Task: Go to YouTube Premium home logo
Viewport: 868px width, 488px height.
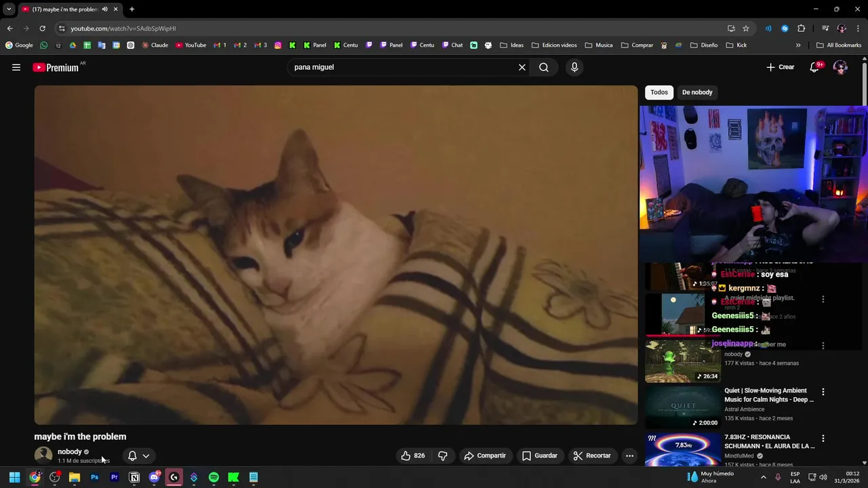Action: (x=56, y=67)
